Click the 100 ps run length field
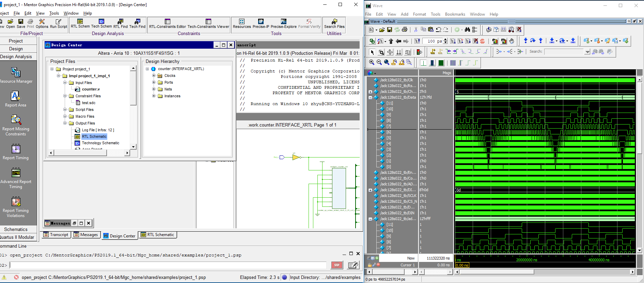 (x=433, y=41)
